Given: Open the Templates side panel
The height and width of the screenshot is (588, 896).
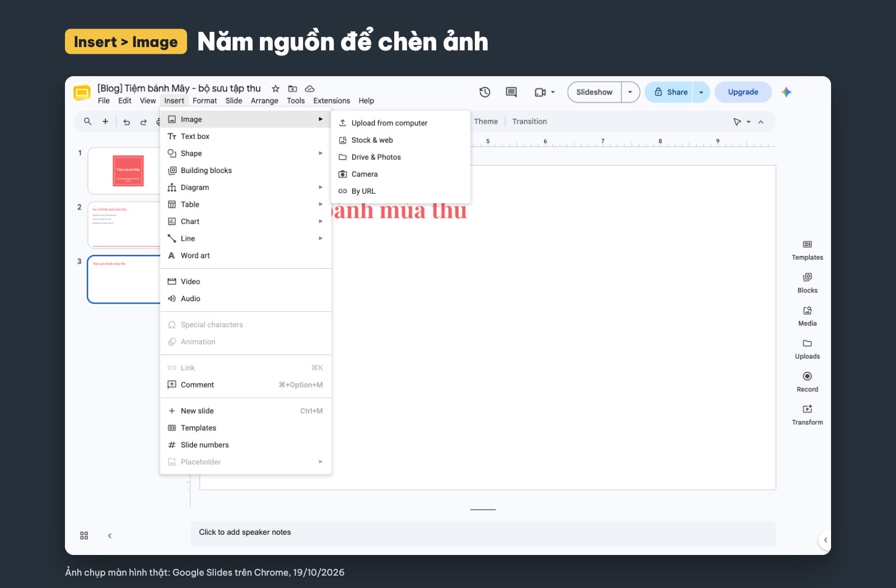Looking at the screenshot, I should point(808,250).
